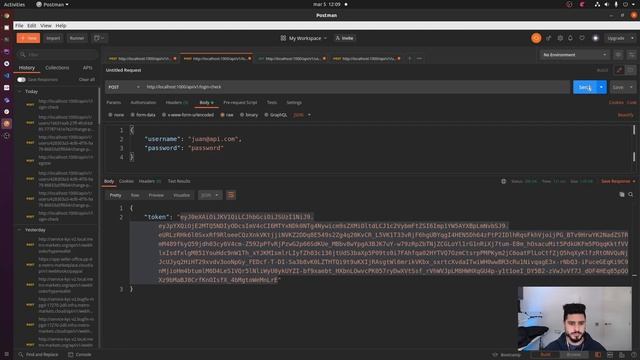The width and height of the screenshot is (640, 360).
Task: Click the comments icon beside the pencil
Action: pyautogui.click(x=631, y=70)
